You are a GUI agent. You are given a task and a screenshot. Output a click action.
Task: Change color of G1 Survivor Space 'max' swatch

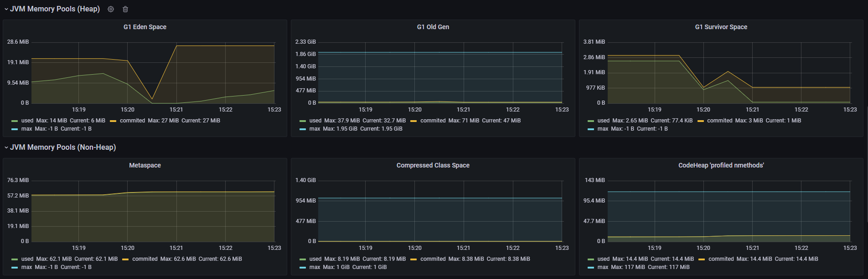(x=591, y=129)
